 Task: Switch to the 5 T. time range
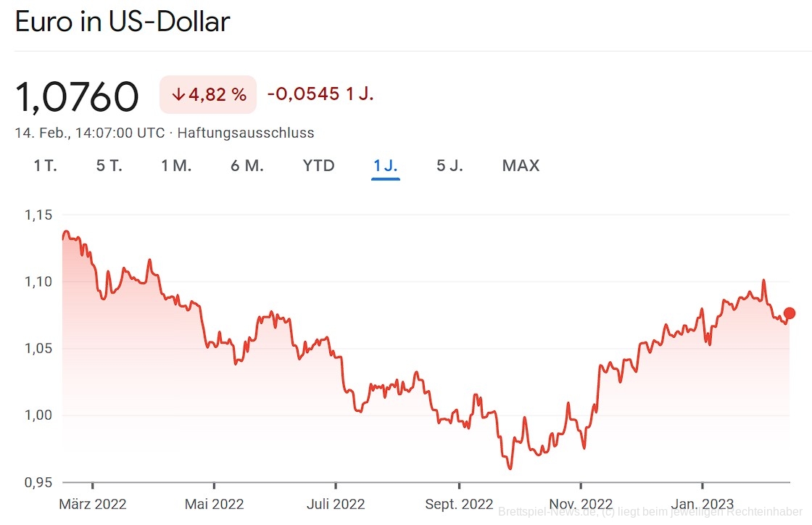pyautogui.click(x=109, y=165)
